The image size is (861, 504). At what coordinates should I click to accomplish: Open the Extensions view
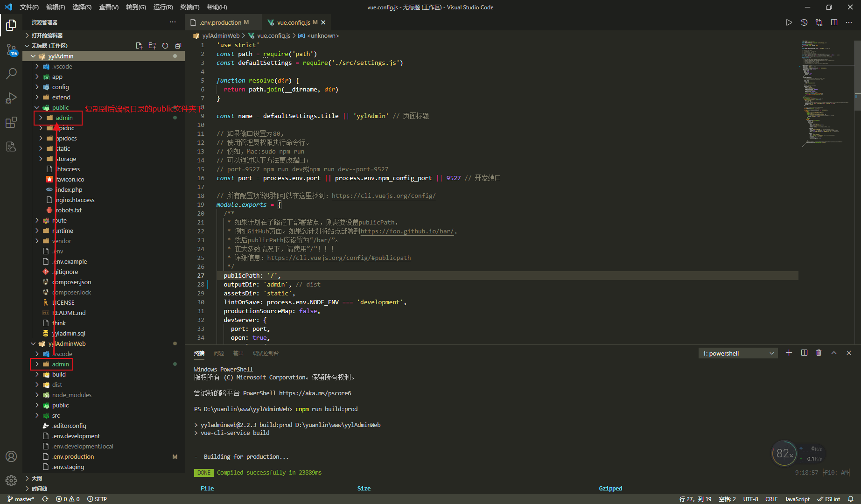click(x=11, y=122)
